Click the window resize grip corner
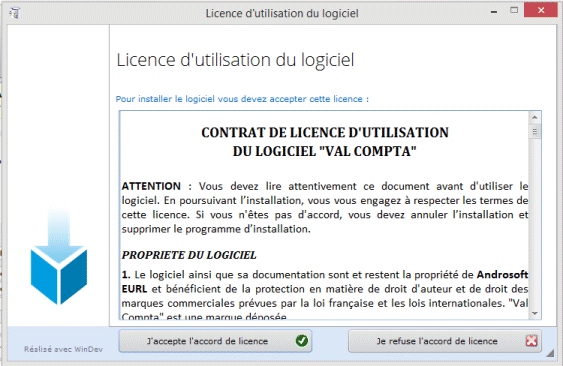The height and width of the screenshot is (366, 563). 550,353
